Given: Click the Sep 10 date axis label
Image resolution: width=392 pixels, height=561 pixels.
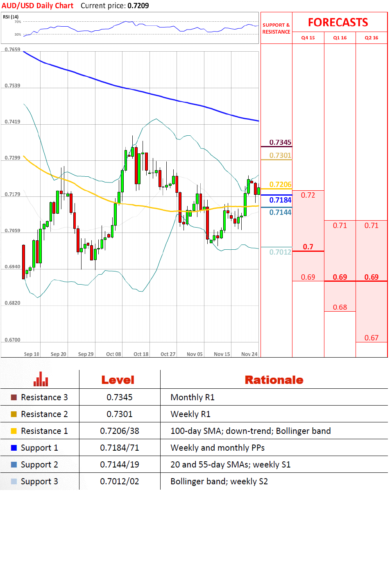Looking at the screenshot, I should 32,354.
